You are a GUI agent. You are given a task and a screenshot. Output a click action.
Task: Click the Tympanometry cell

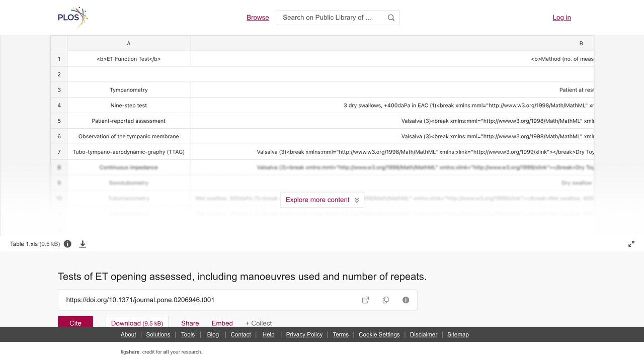(129, 90)
